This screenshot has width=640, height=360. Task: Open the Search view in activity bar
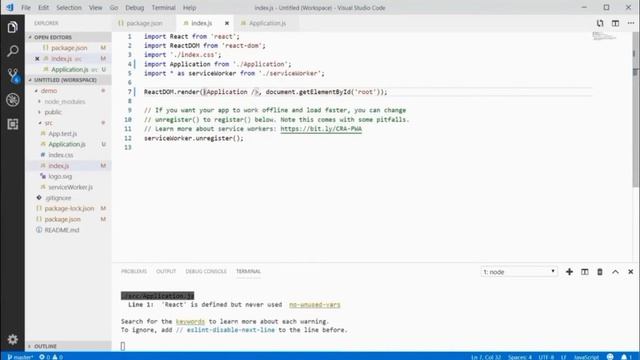pyautogui.click(x=12, y=51)
